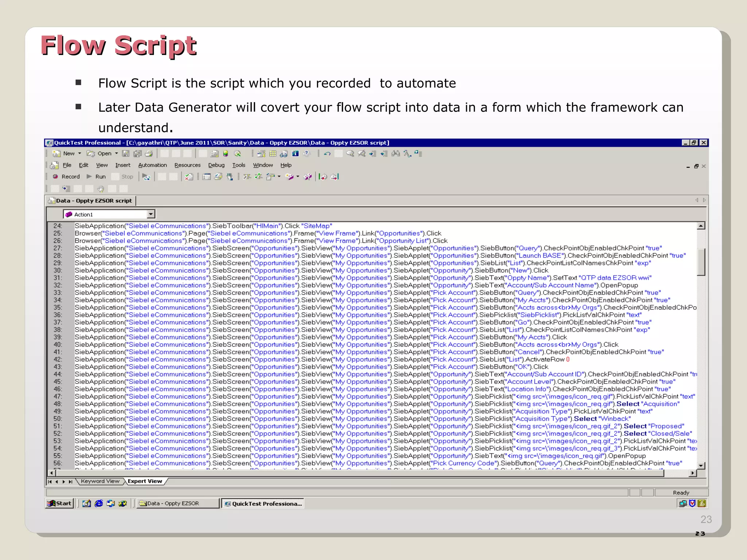Click the first-tab navigation arrow
Viewport: 747px width, 560px height.
(x=50, y=482)
